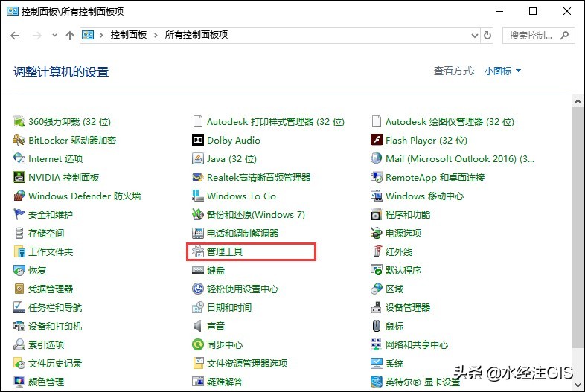Open the 备份和还原(Windows 7) link
The height and width of the screenshot is (392, 585).
(256, 214)
